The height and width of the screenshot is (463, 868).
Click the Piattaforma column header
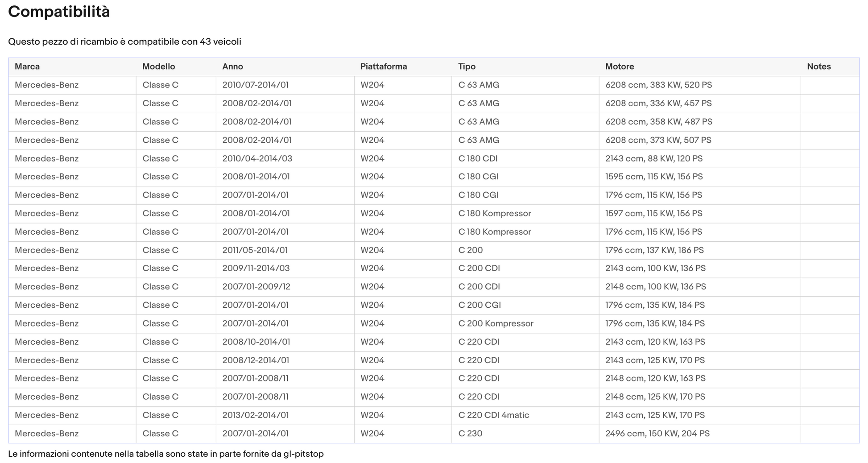click(x=384, y=66)
